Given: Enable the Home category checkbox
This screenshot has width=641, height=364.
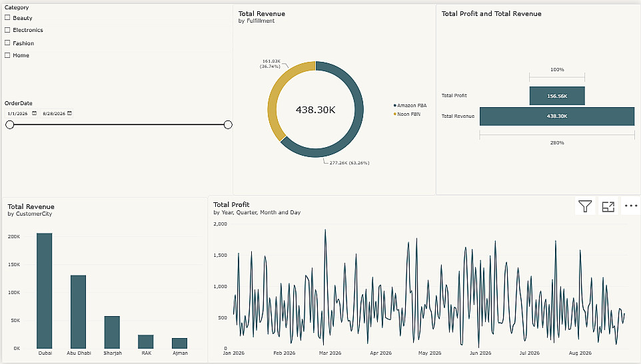Looking at the screenshot, I should click(x=7, y=55).
